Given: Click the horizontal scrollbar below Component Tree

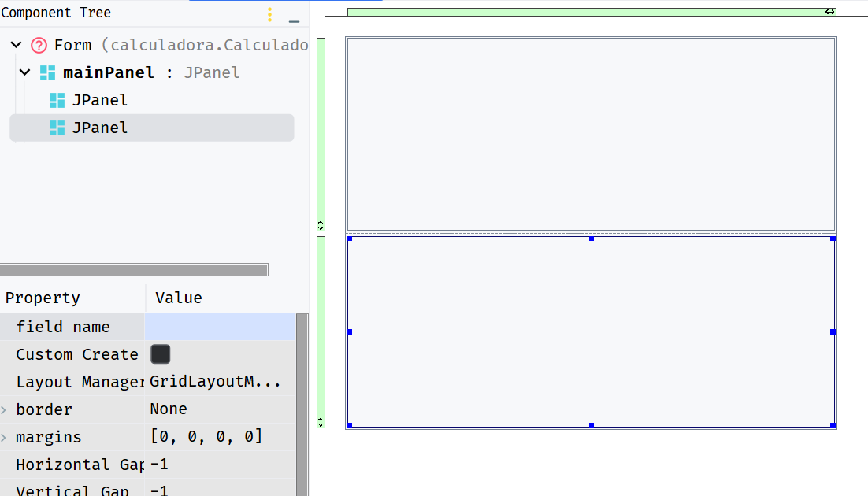Looking at the screenshot, I should coord(134,269).
